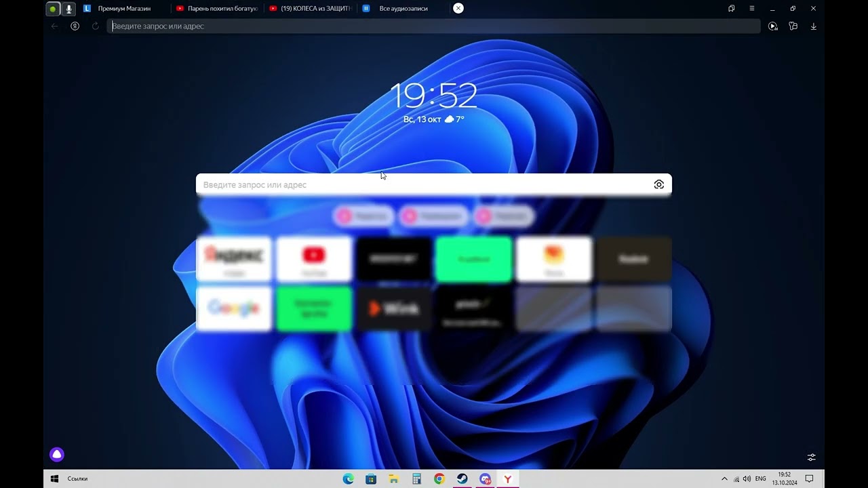Expand hidden system tray icons chevron

coord(724,479)
